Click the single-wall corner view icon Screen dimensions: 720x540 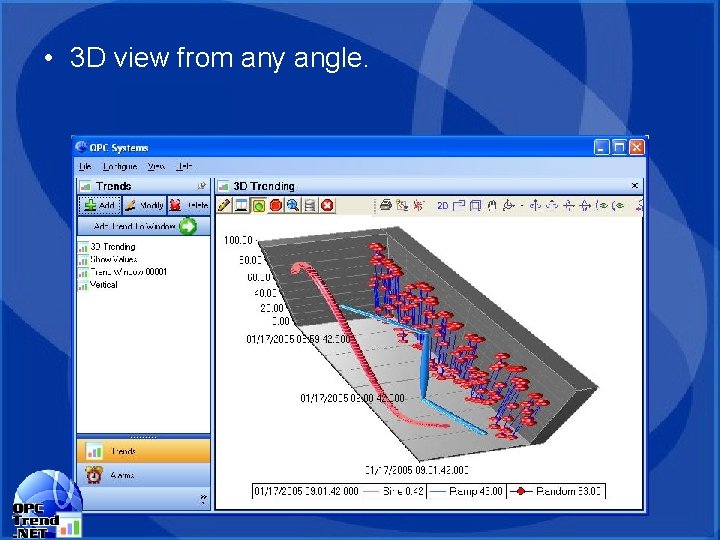coord(459,205)
